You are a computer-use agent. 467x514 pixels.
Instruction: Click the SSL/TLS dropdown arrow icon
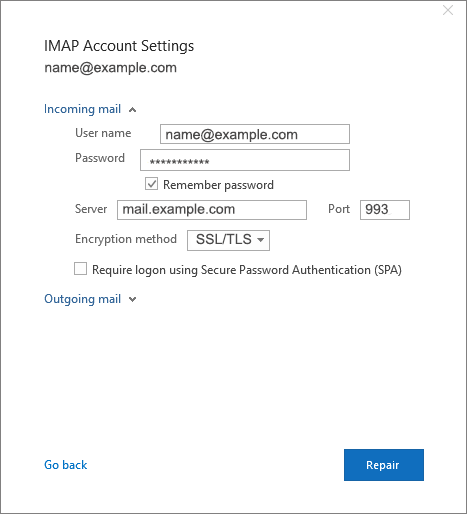coord(261,240)
